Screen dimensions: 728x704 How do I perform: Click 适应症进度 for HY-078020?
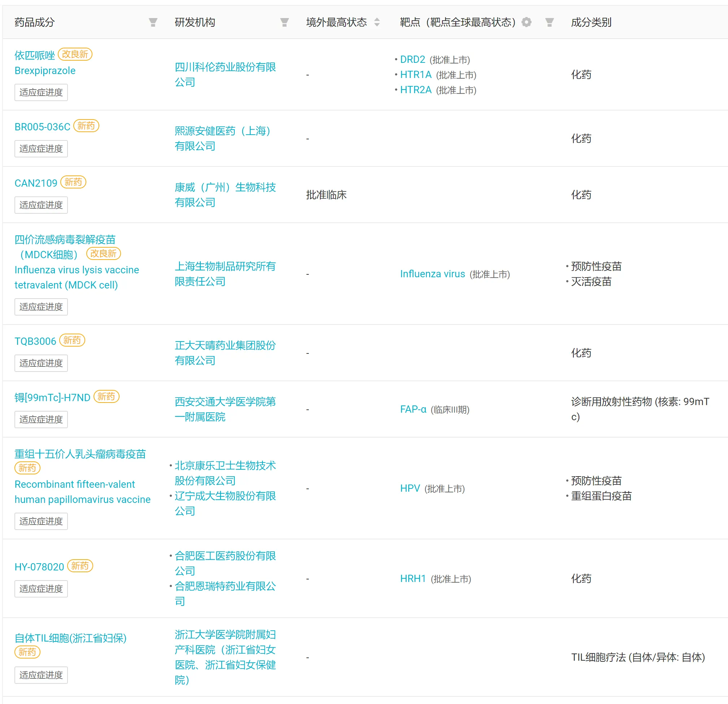(x=41, y=589)
